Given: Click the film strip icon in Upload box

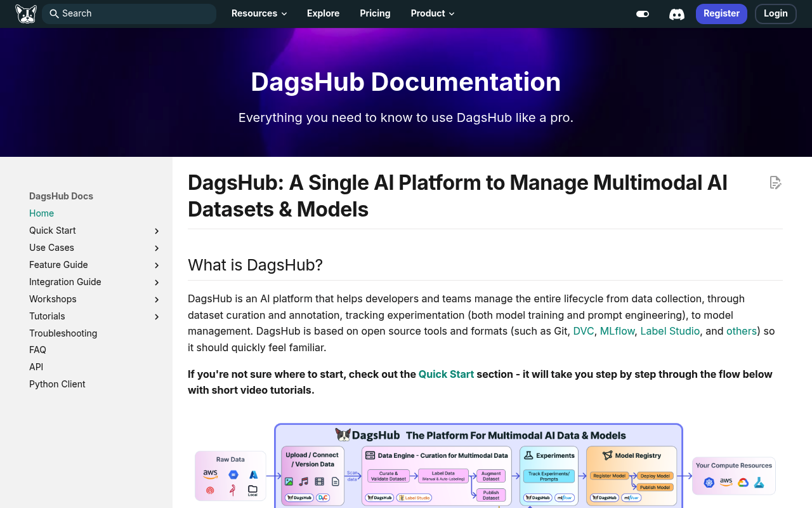Looking at the screenshot, I should click(x=319, y=481).
